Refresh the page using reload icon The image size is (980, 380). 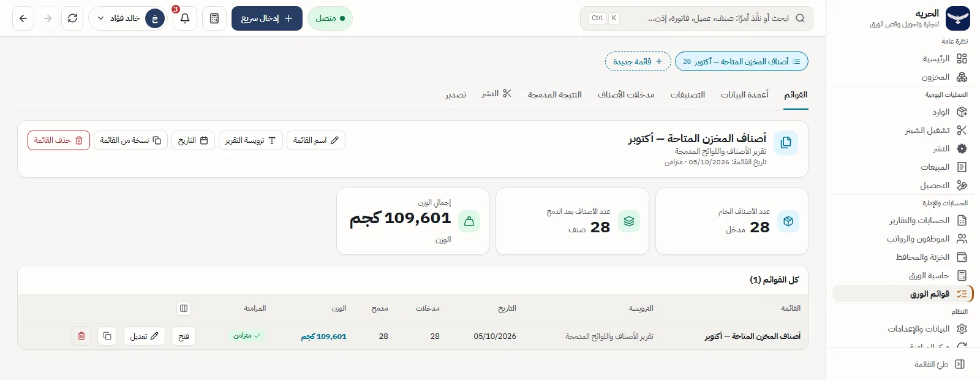click(x=72, y=18)
